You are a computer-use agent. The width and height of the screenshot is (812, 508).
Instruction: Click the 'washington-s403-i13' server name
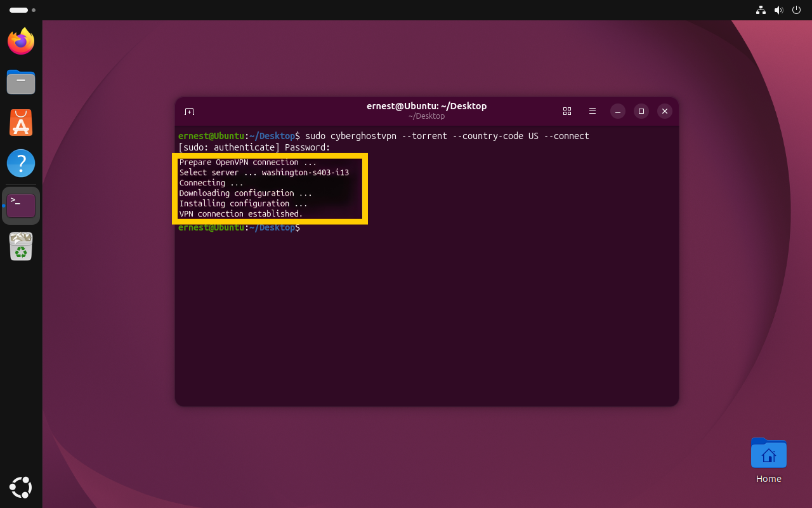click(x=305, y=172)
